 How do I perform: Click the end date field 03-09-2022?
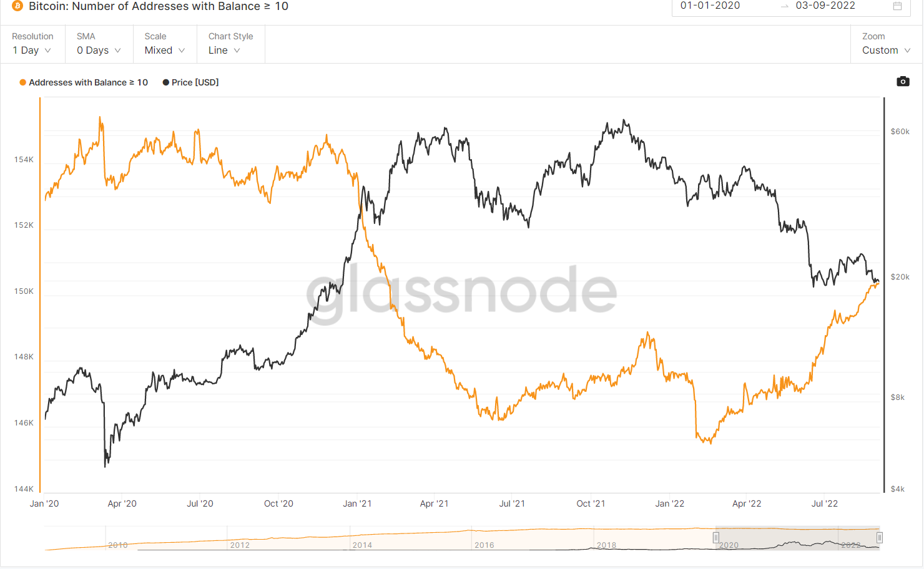pos(825,6)
